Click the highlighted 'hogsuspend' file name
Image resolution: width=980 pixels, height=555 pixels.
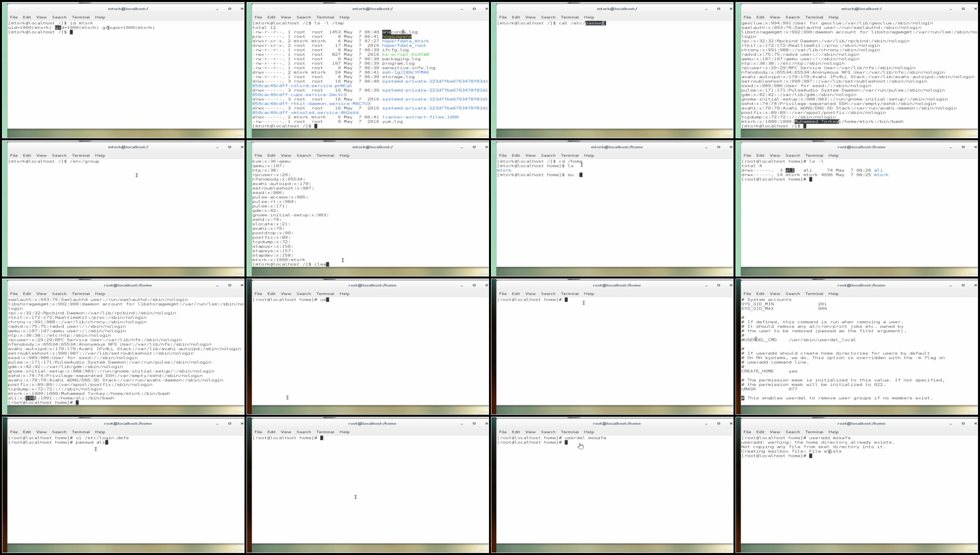click(x=396, y=36)
